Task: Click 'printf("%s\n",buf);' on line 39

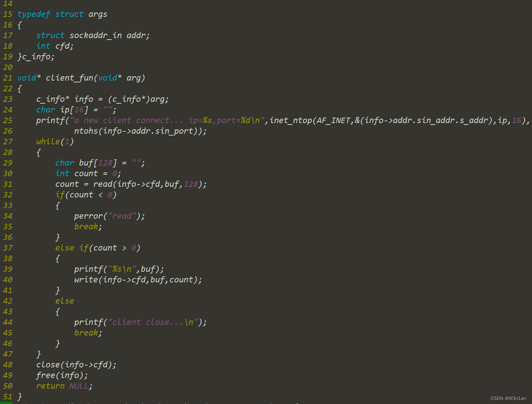Action: coord(119,269)
